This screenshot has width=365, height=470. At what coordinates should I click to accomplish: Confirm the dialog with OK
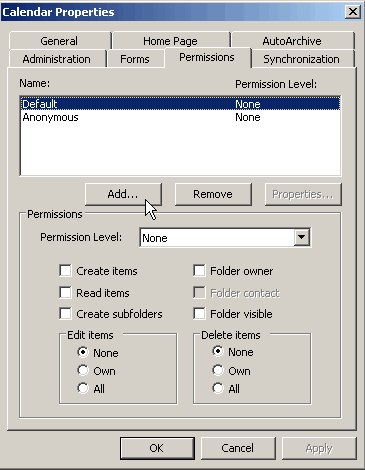(x=157, y=448)
